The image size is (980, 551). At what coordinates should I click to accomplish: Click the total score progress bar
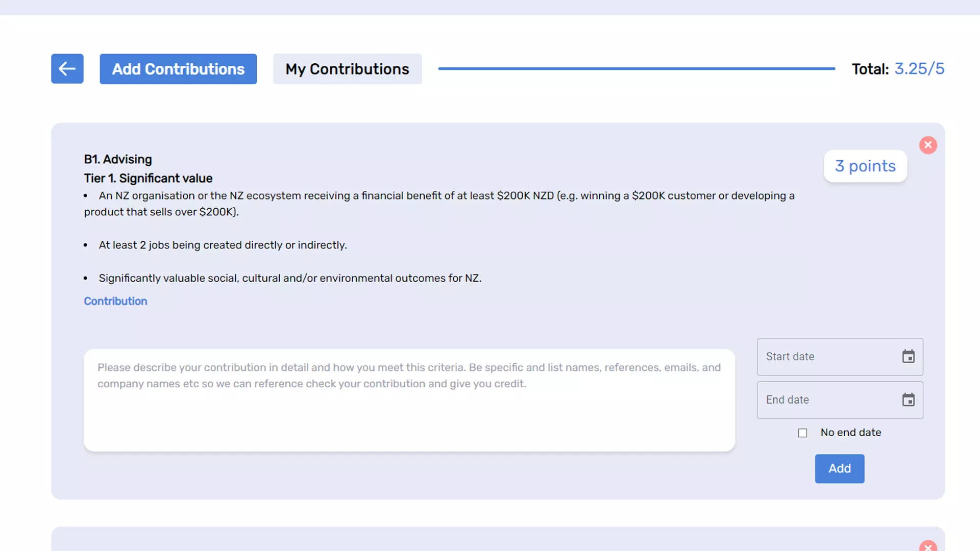636,69
